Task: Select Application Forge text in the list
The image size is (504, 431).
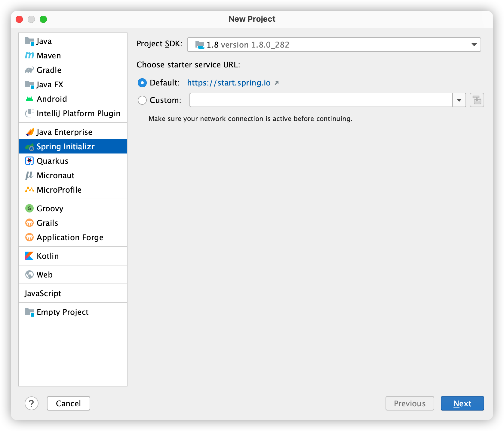Action: (70, 237)
